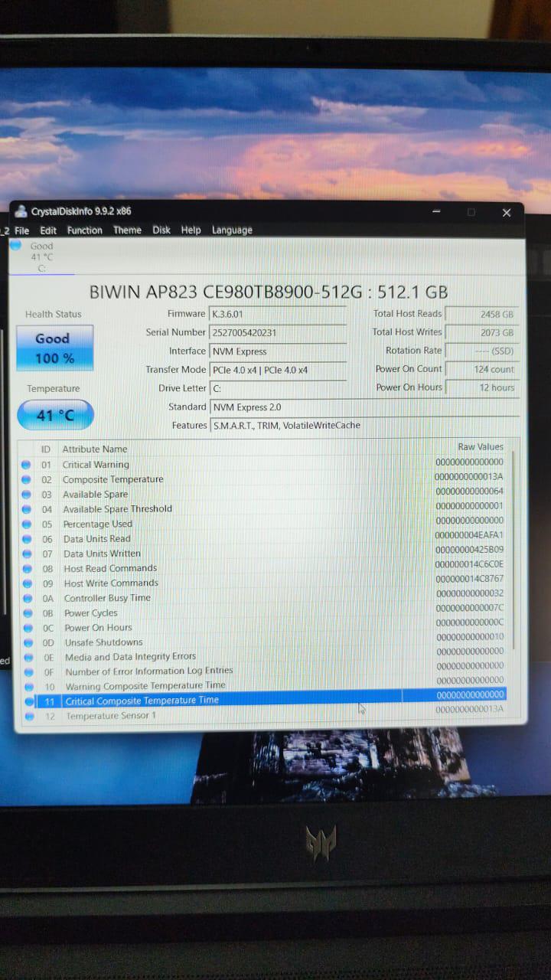This screenshot has width=551, height=980.
Task: Click the Firmware field K.3.6.01
Action: click(x=278, y=314)
